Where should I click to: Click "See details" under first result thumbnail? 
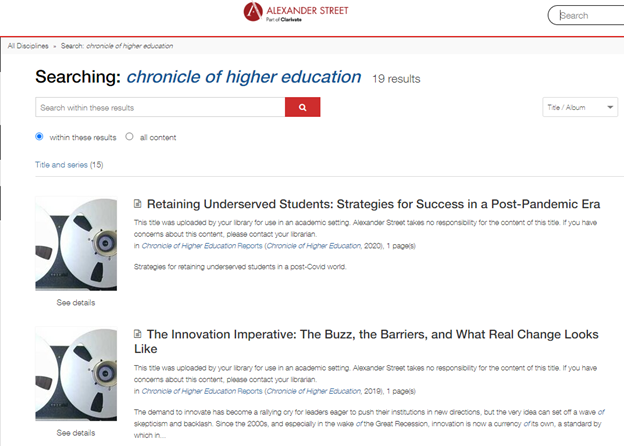click(x=76, y=302)
